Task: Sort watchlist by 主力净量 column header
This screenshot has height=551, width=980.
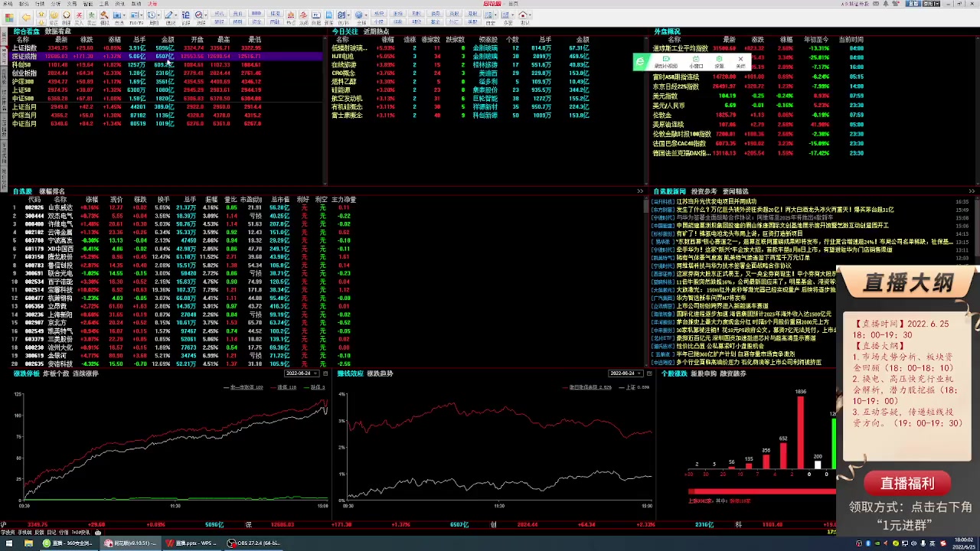Action: pyautogui.click(x=344, y=200)
